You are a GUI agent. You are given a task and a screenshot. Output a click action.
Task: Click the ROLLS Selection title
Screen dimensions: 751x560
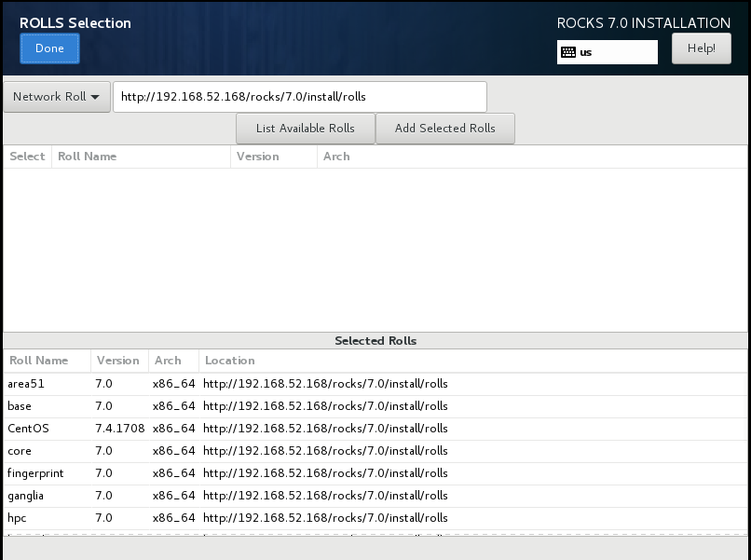pos(75,23)
